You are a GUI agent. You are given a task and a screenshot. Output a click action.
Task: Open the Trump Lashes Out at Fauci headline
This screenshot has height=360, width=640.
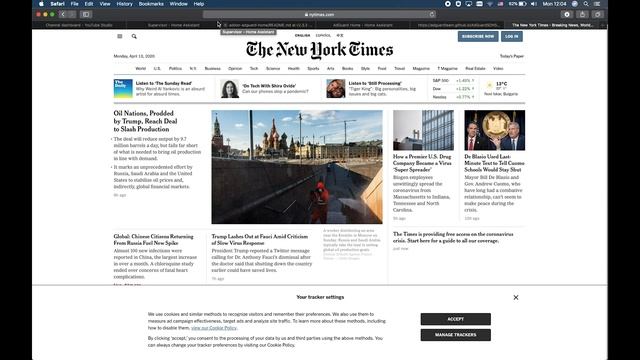click(x=260, y=240)
